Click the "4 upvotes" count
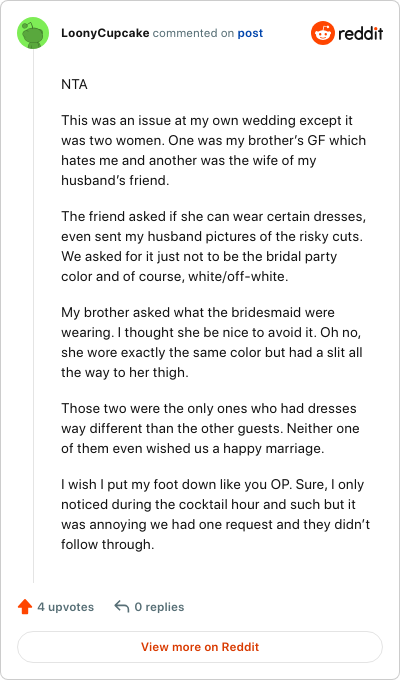This screenshot has width=400, height=680. tap(66, 607)
